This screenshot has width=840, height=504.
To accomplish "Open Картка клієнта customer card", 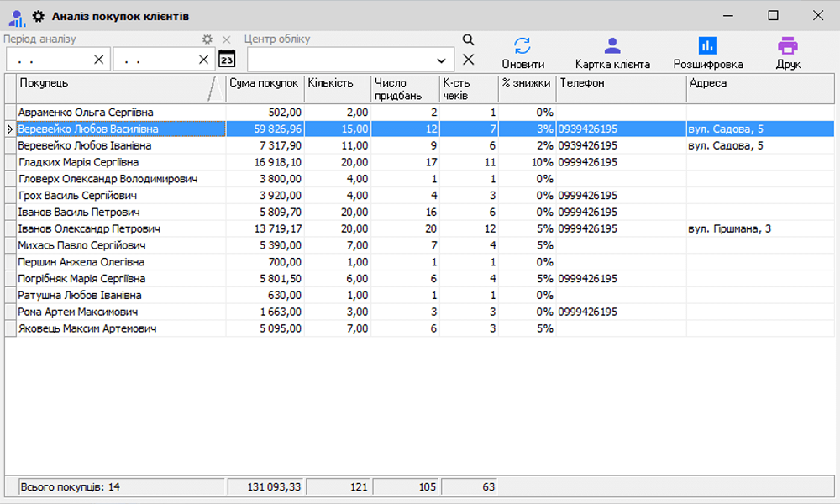I will click(612, 46).
